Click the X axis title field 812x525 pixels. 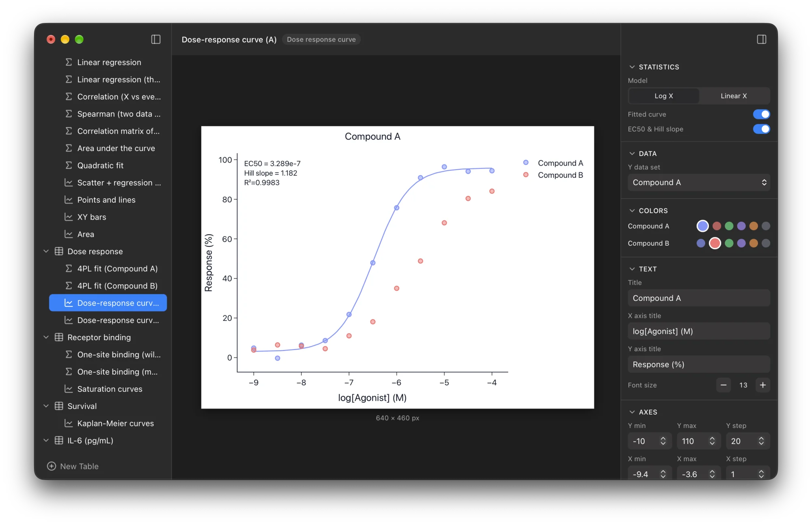pos(699,331)
